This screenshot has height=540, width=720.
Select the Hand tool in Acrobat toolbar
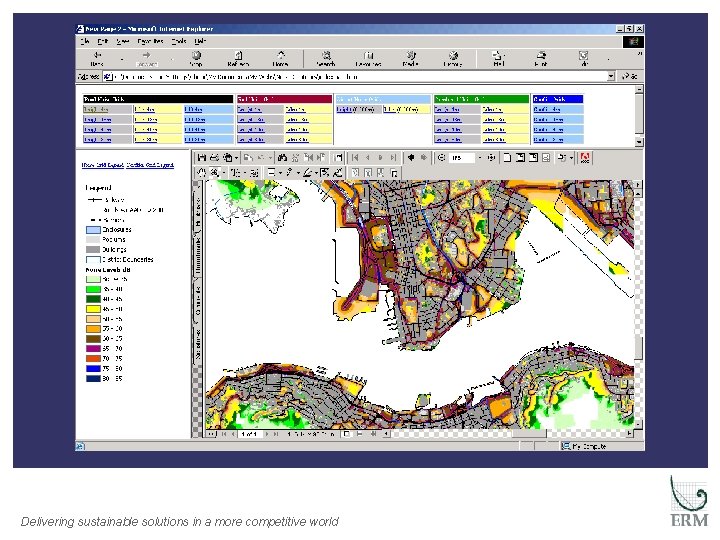(202, 173)
